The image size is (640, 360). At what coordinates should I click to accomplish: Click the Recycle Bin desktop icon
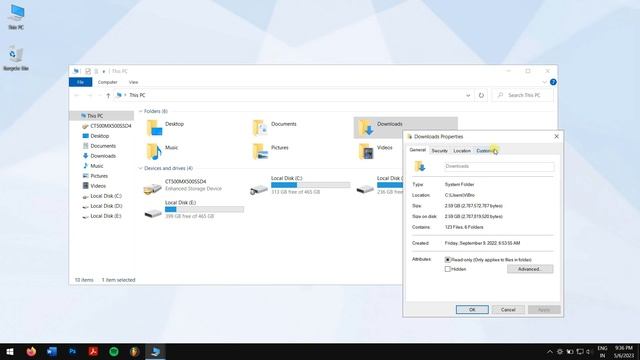coord(16,58)
